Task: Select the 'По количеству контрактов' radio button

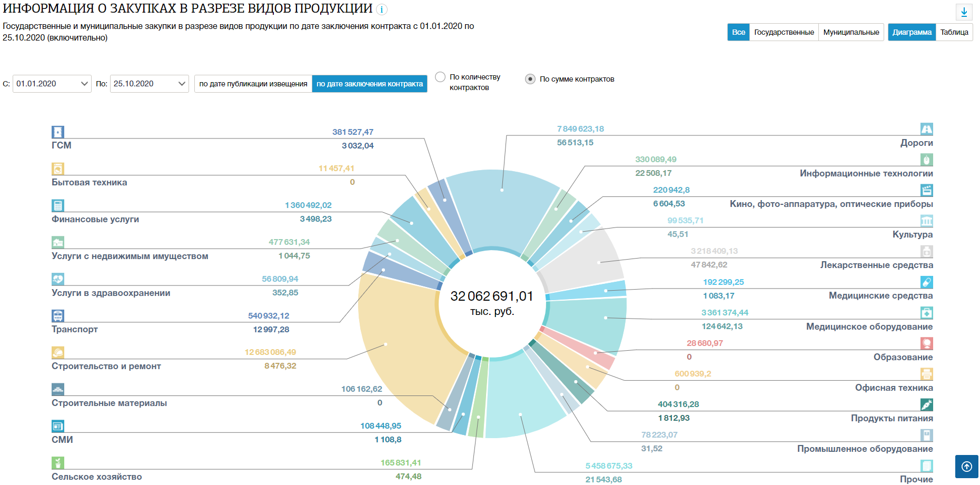Action: point(440,77)
